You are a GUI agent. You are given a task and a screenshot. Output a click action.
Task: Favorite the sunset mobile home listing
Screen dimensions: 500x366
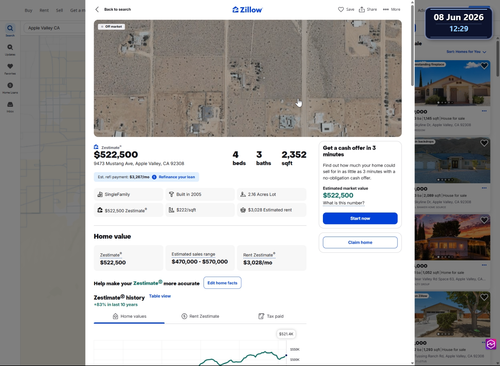[484, 220]
